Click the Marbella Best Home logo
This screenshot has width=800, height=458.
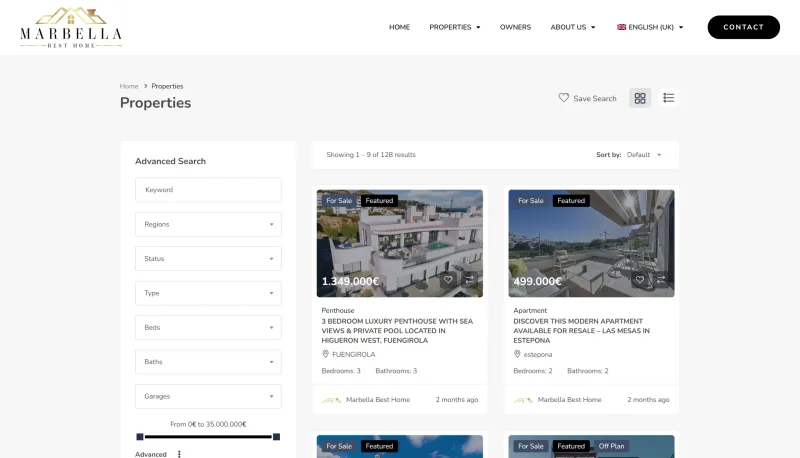(x=71, y=28)
